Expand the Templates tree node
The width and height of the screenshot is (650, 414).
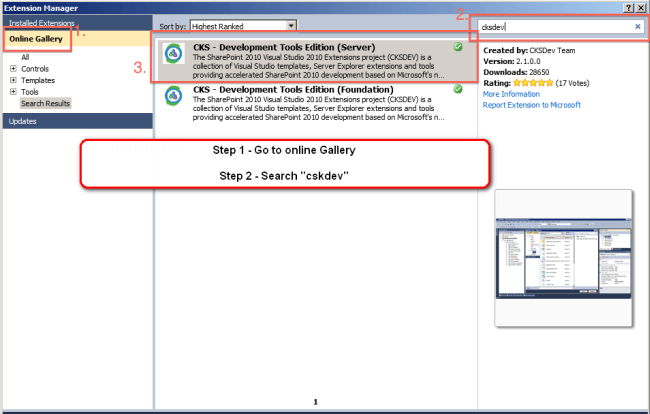click(13, 80)
